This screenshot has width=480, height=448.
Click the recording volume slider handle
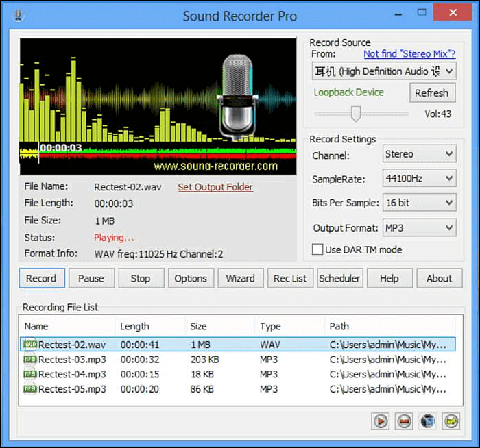pos(355,114)
